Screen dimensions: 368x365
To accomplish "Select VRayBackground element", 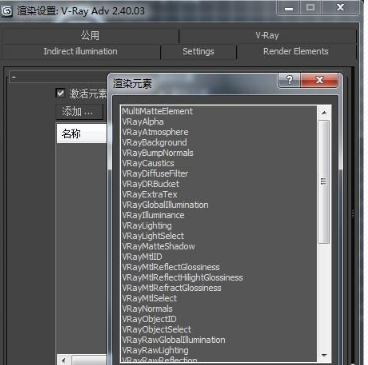I will click(219, 142).
